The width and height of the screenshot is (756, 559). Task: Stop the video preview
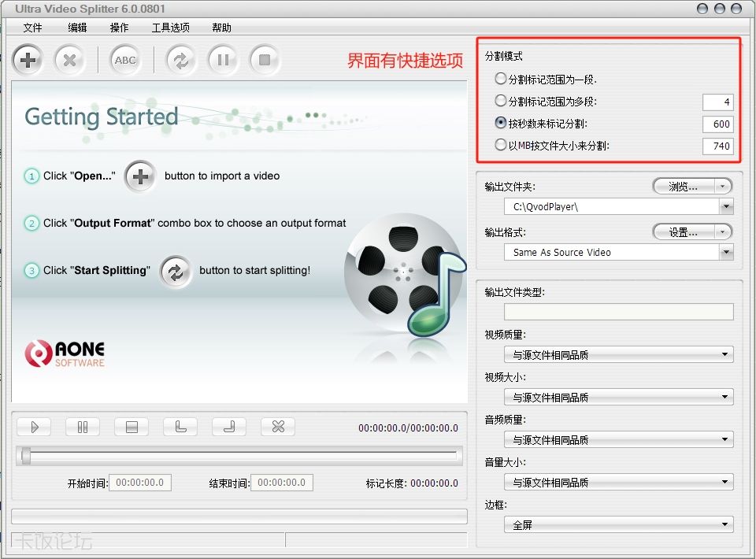pos(132,427)
